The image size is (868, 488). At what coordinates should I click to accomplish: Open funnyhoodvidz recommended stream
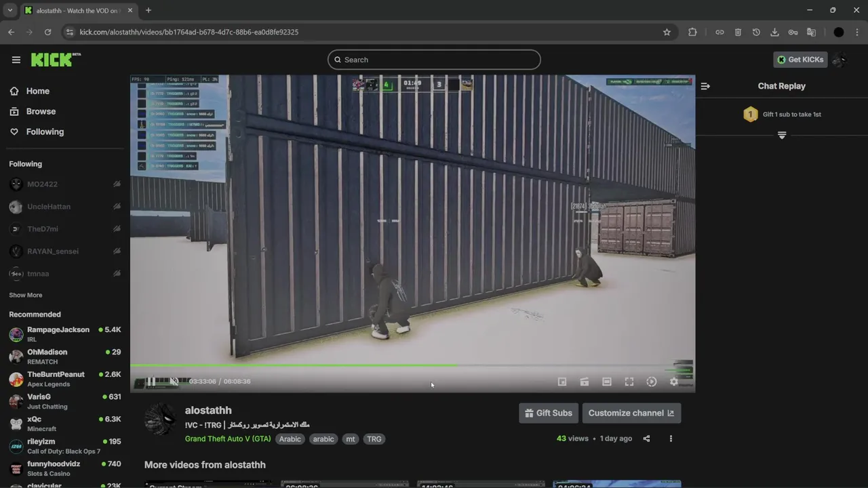(65, 468)
